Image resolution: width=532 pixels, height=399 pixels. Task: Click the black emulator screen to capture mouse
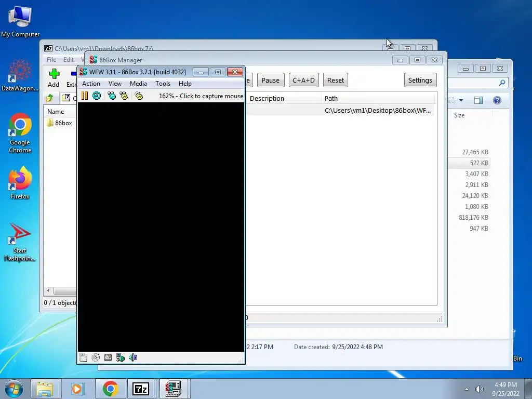(161, 227)
